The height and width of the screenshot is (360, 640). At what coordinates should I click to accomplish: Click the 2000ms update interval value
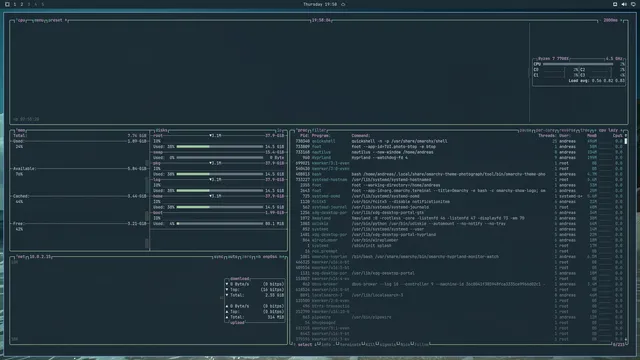pyautogui.click(x=611, y=20)
